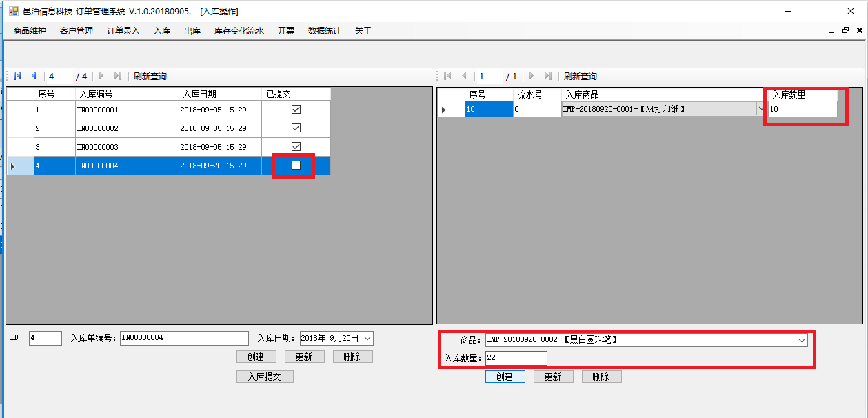Open the 订单录入 menu
Screen dimensions: 868x418
pyautogui.click(x=123, y=30)
